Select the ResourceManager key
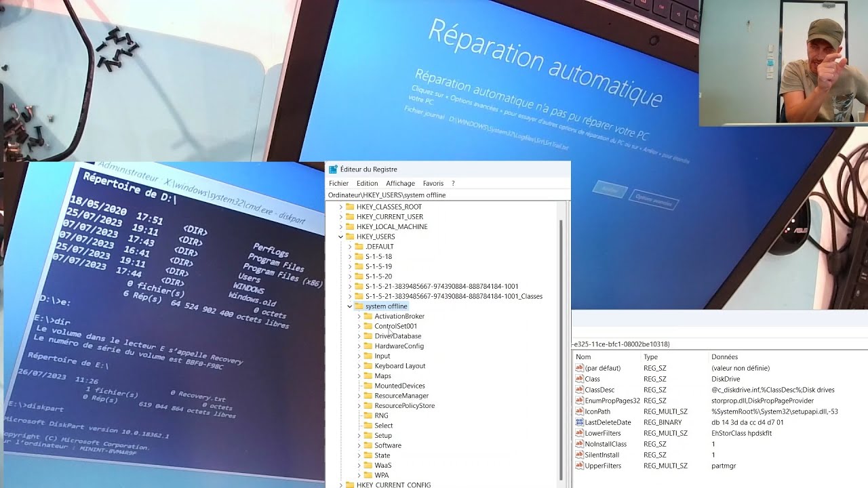This screenshot has width=868, height=488. (x=401, y=396)
